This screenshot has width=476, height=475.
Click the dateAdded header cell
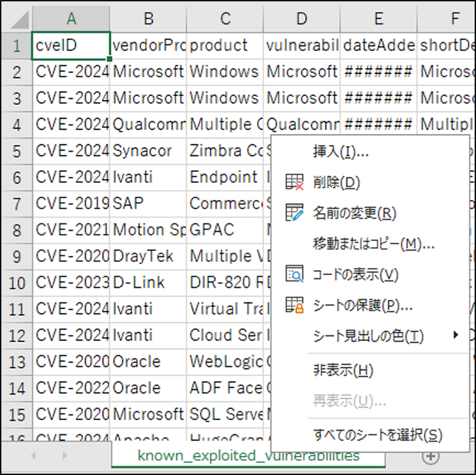point(379,46)
